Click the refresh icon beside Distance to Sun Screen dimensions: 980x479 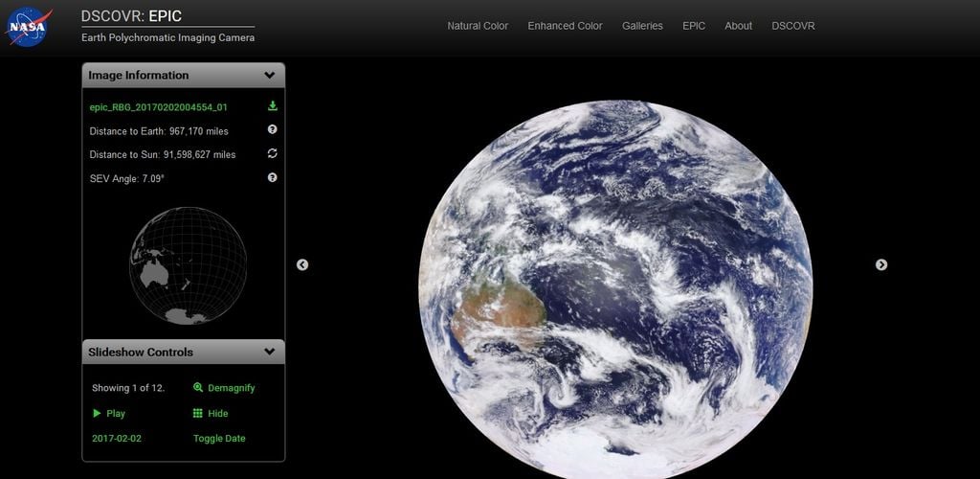272,153
